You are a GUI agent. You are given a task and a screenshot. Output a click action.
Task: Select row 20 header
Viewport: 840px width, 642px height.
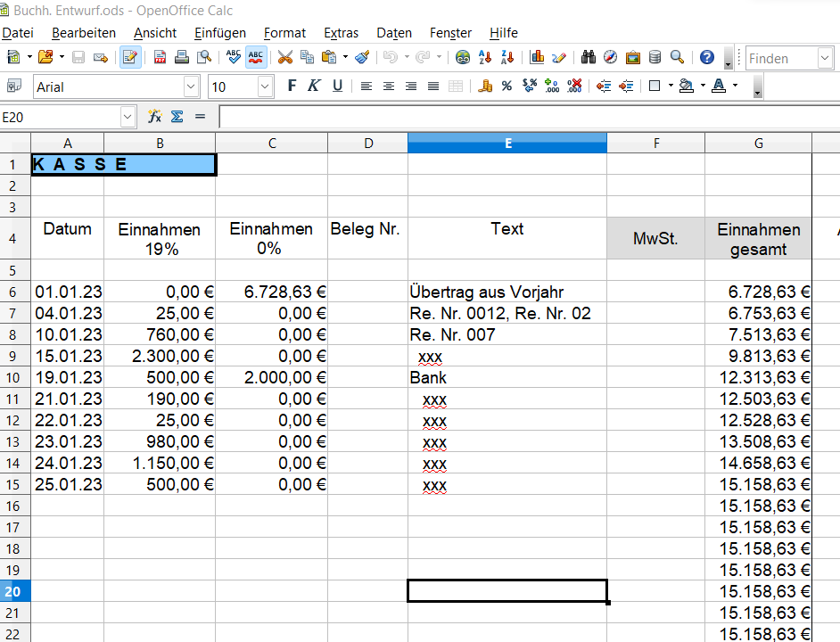[x=14, y=591]
